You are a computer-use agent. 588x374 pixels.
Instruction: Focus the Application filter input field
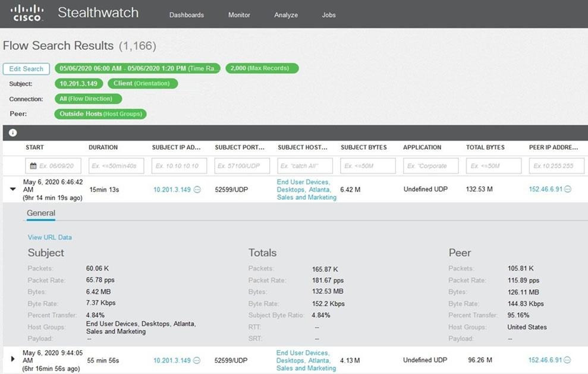[x=430, y=166]
